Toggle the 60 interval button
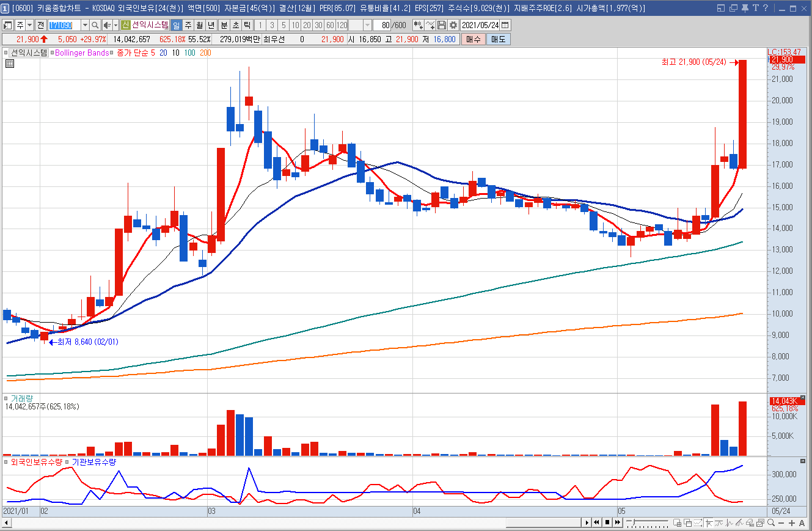Image resolution: width=812 pixels, height=531 pixels. 330,25
